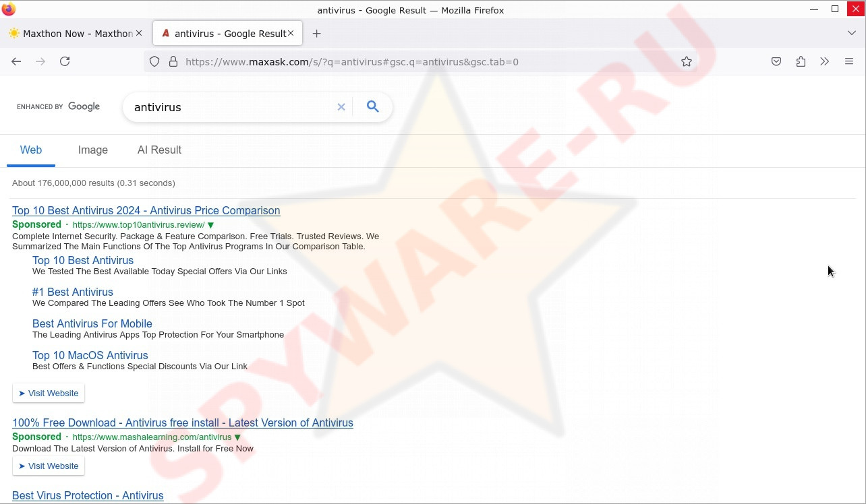
Task: Maximize the Firefox window
Action: [835, 9]
